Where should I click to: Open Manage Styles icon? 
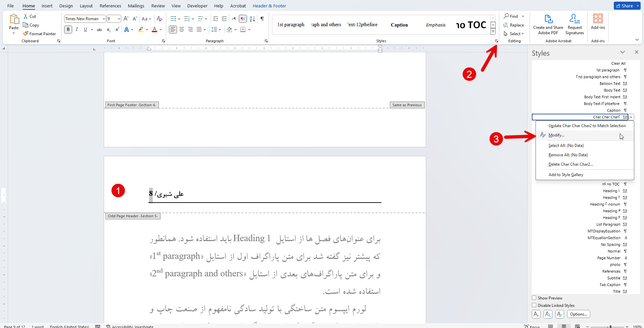point(560,314)
